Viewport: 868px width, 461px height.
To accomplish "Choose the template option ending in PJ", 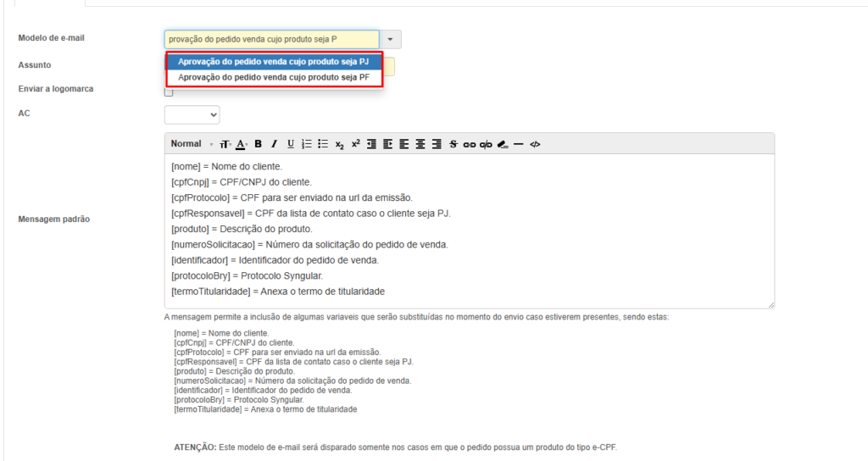I will (273, 62).
